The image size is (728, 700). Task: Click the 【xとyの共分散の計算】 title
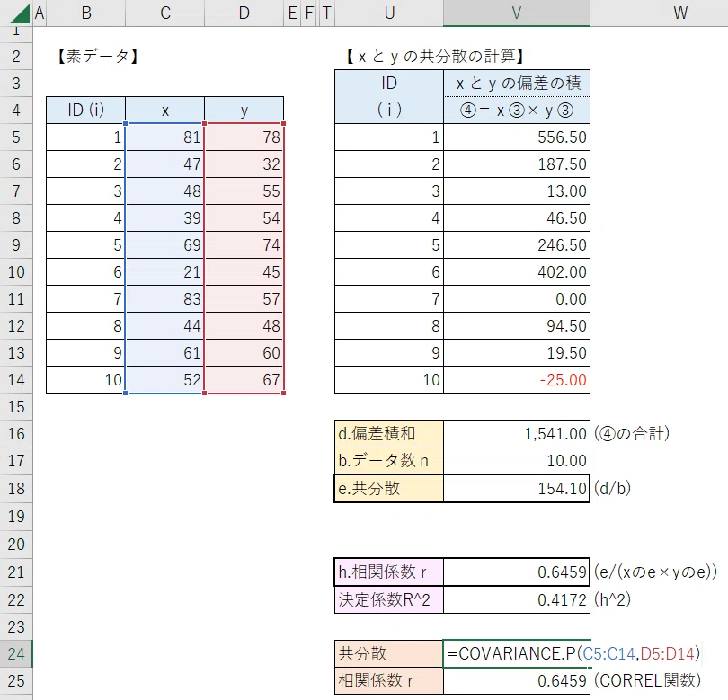(436, 57)
